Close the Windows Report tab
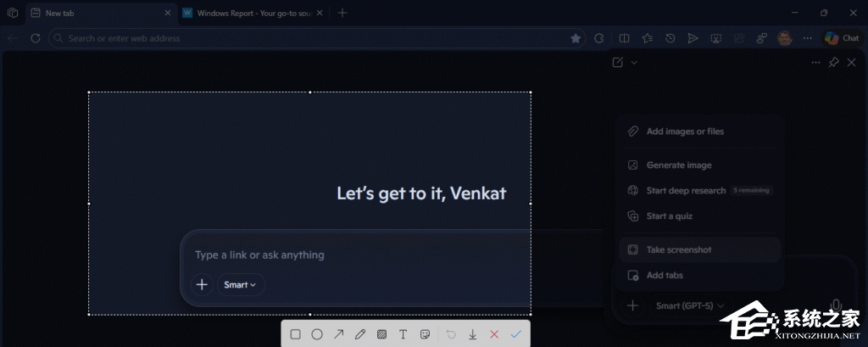Viewport: 868px width, 347px height. point(320,13)
